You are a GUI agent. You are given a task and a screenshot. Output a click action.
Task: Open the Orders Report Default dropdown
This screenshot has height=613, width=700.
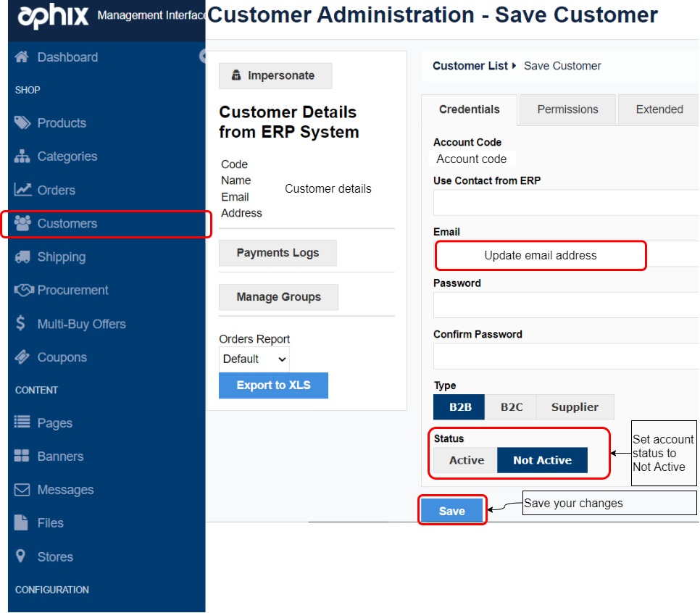[x=254, y=359]
